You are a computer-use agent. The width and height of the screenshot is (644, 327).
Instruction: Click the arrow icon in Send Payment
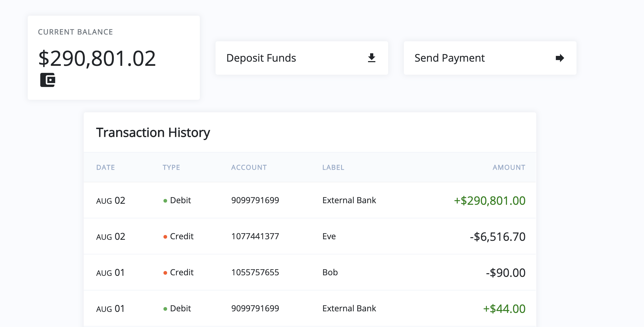click(x=559, y=58)
